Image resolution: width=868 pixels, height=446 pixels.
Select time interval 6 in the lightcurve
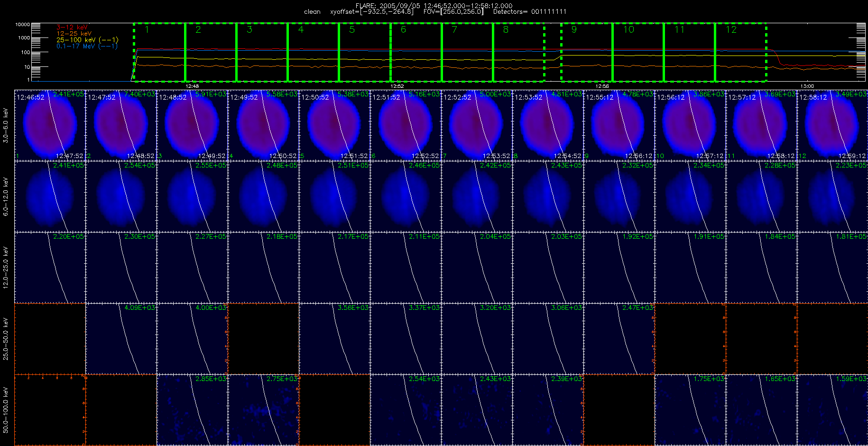click(x=416, y=52)
